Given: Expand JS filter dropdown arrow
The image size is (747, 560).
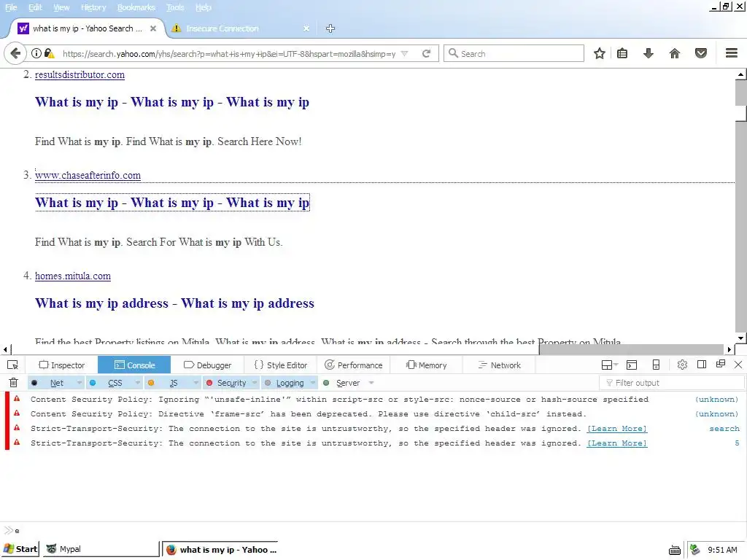Looking at the screenshot, I should click(x=196, y=383).
